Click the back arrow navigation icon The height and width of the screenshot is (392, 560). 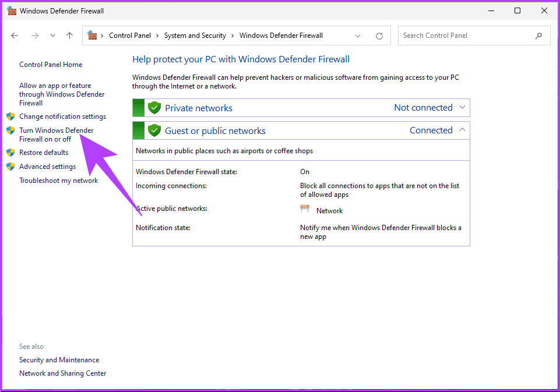[15, 36]
